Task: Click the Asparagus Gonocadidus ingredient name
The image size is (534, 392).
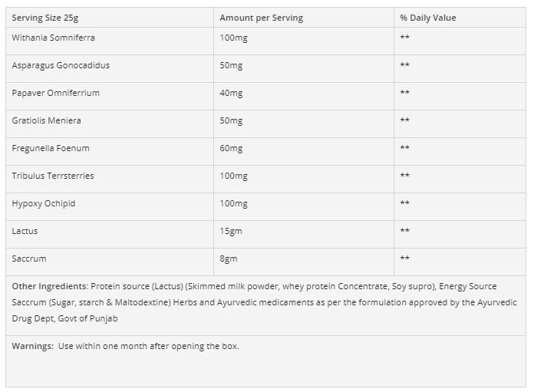Action: pyautogui.click(x=61, y=65)
